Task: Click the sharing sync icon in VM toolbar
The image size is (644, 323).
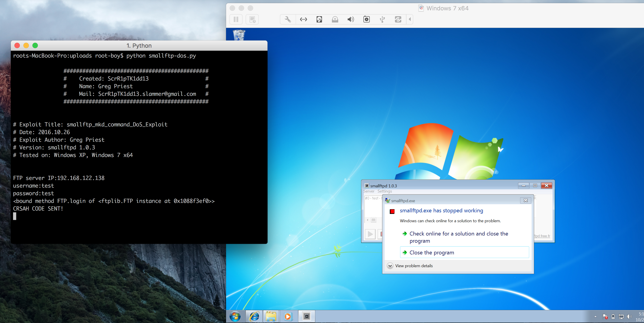Action: tap(398, 19)
